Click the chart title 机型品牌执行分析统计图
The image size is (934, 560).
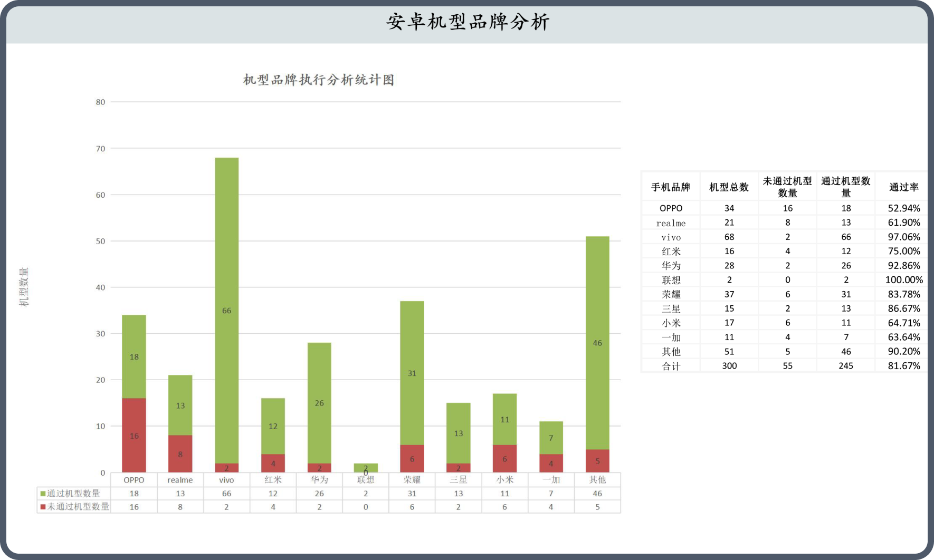point(319,80)
